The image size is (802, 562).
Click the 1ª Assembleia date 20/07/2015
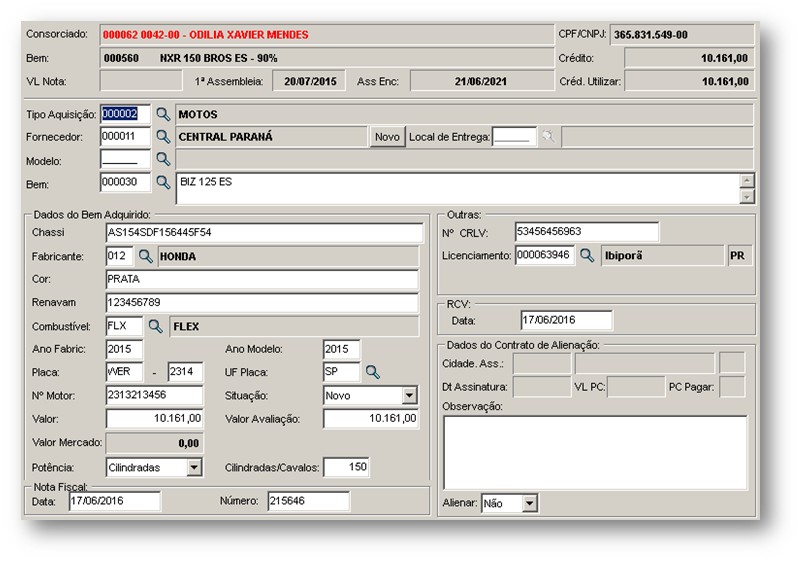(310, 82)
